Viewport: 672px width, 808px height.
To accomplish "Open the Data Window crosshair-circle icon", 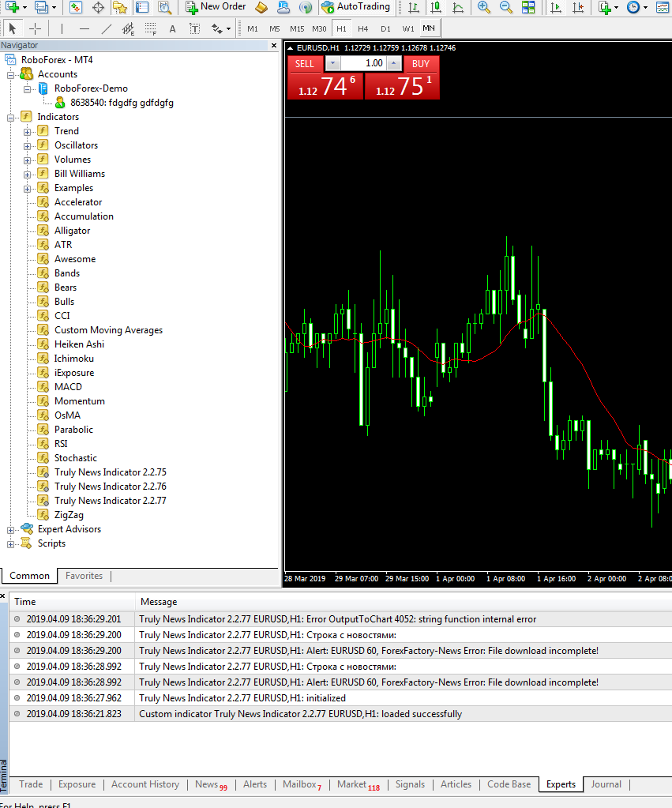I will coord(98,7).
